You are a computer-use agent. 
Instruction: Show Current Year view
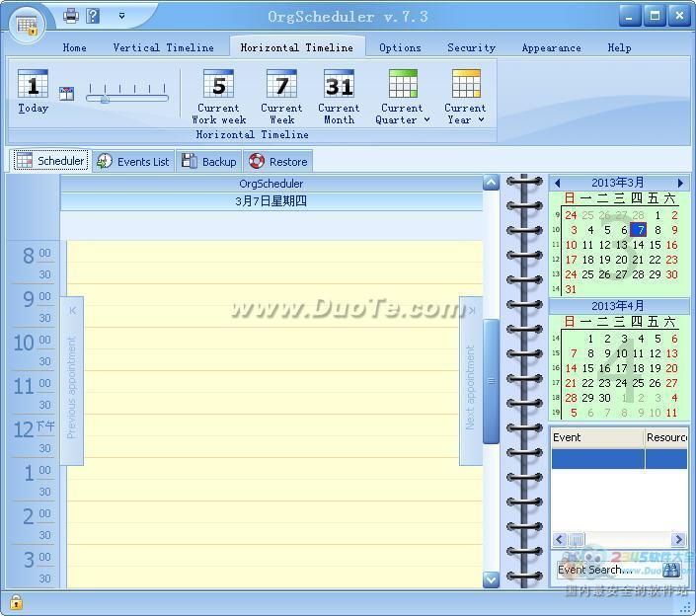click(x=465, y=97)
